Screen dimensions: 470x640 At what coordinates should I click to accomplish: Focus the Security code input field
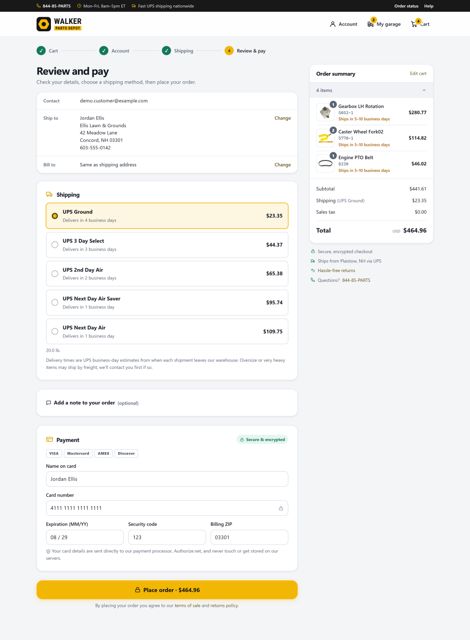[x=167, y=537]
